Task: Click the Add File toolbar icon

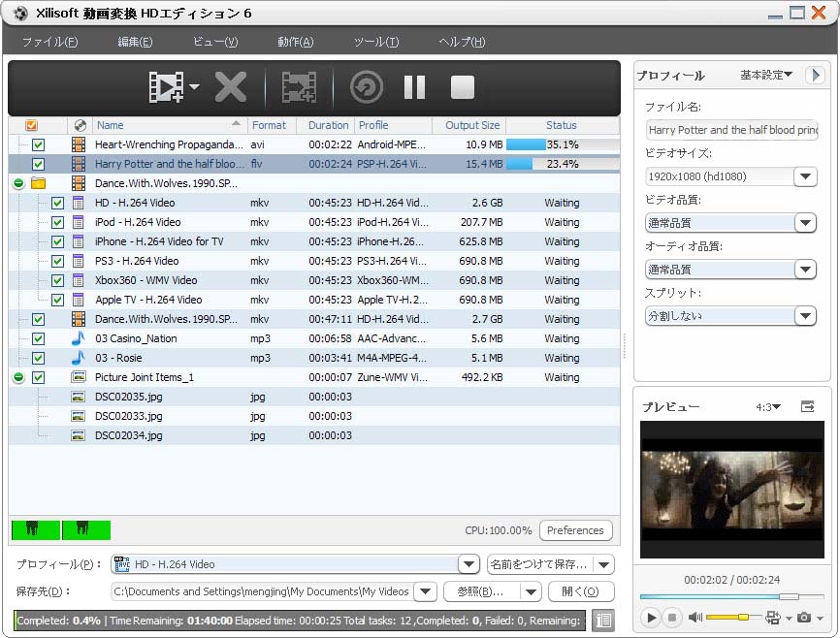Action: pos(167,88)
